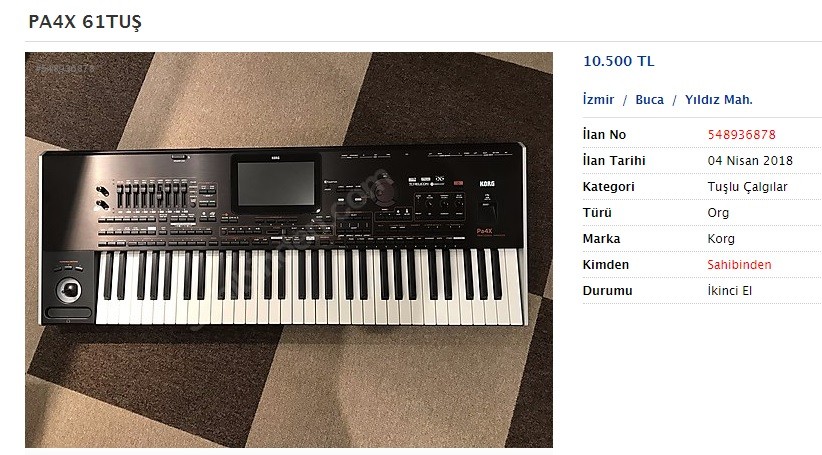Select the PA4X 61TUŞ listing title
The width and height of the screenshot is (822, 455).
[85, 21]
